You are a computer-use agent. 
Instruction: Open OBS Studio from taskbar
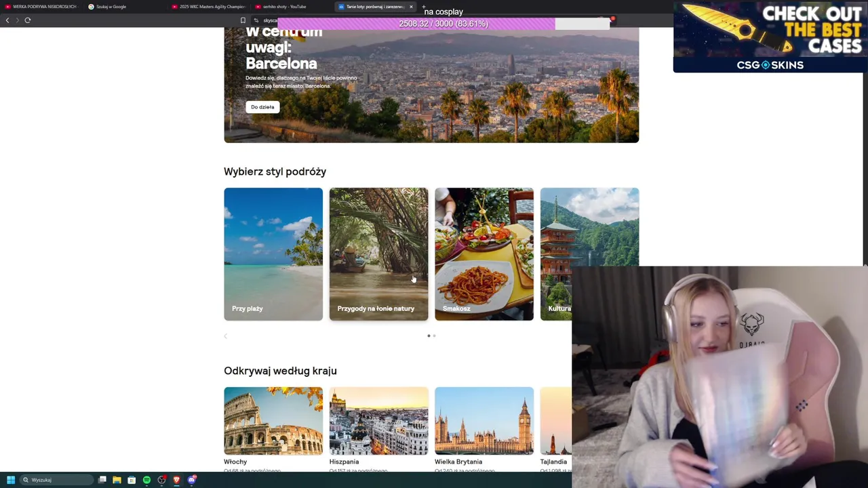click(x=161, y=480)
